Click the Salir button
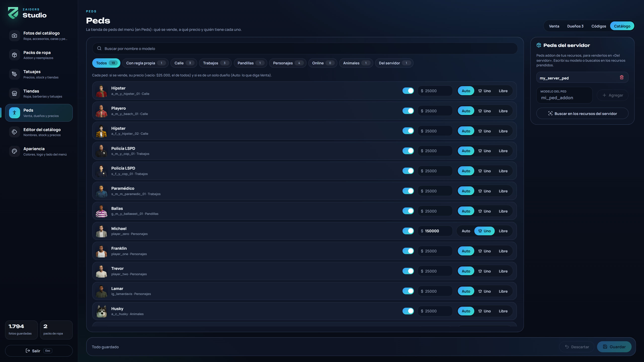 pyautogui.click(x=39, y=351)
